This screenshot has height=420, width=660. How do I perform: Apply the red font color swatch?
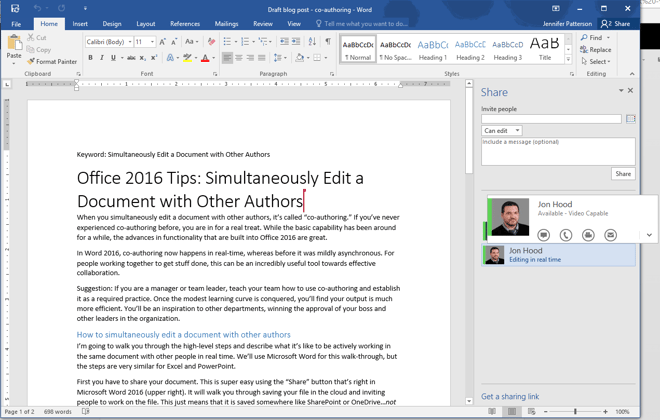[x=205, y=58]
